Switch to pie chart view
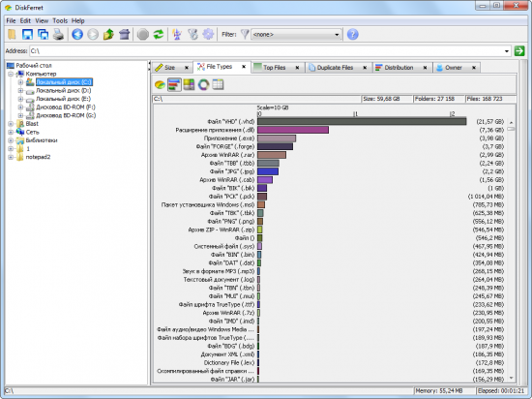Screen dimensions: 532x399 tap(160, 84)
